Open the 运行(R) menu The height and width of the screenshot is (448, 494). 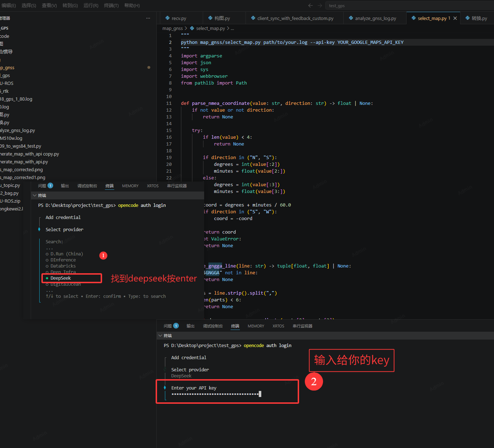91,5
